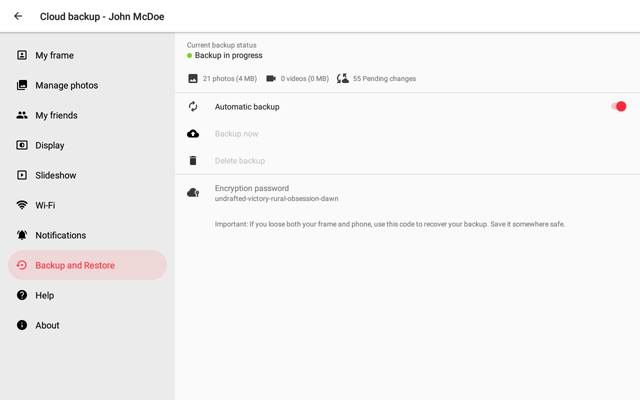Click the About info icon
Image resolution: width=640 pixels, height=400 pixels.
(22, 325)
